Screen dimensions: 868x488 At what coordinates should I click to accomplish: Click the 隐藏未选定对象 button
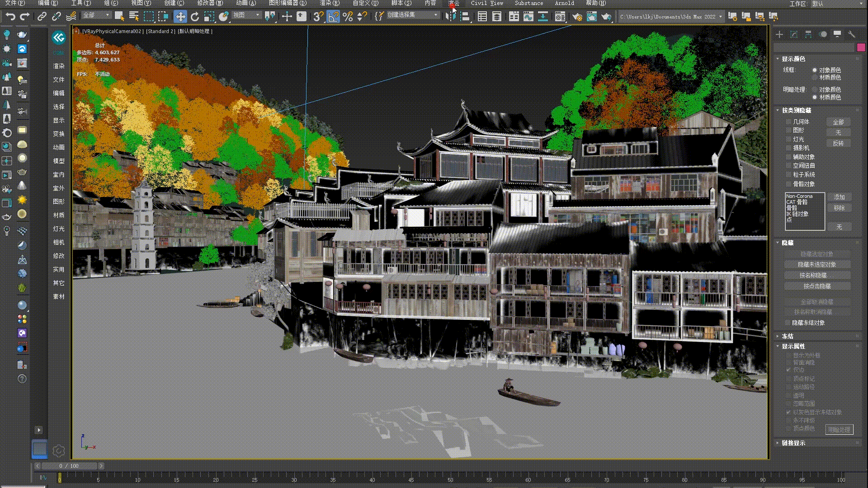click(x=816, y=264)
